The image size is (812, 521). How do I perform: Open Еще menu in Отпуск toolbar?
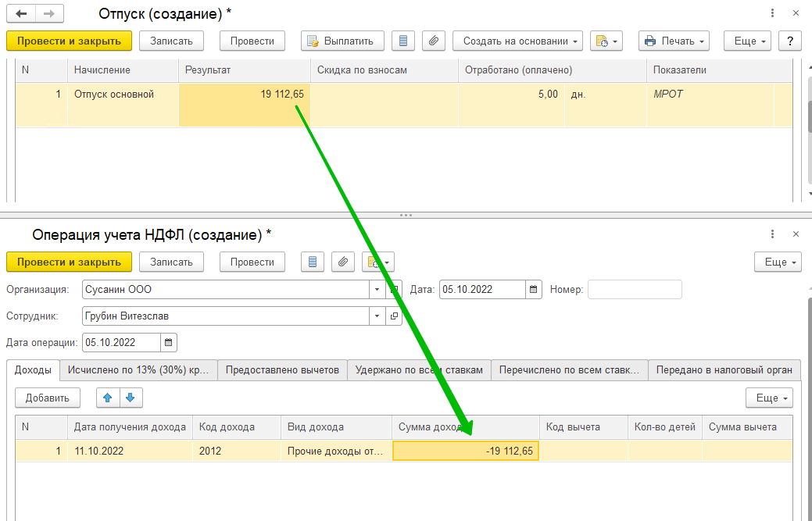point(747,41)
